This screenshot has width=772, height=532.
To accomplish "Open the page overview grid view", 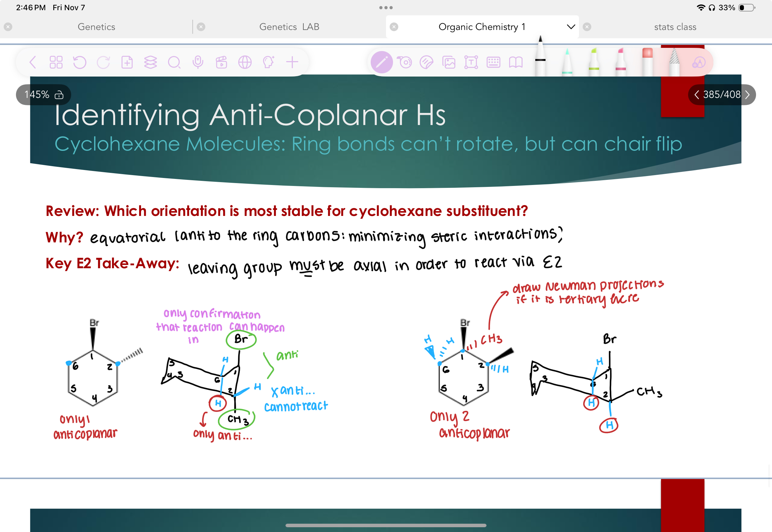I will [56, 62].
